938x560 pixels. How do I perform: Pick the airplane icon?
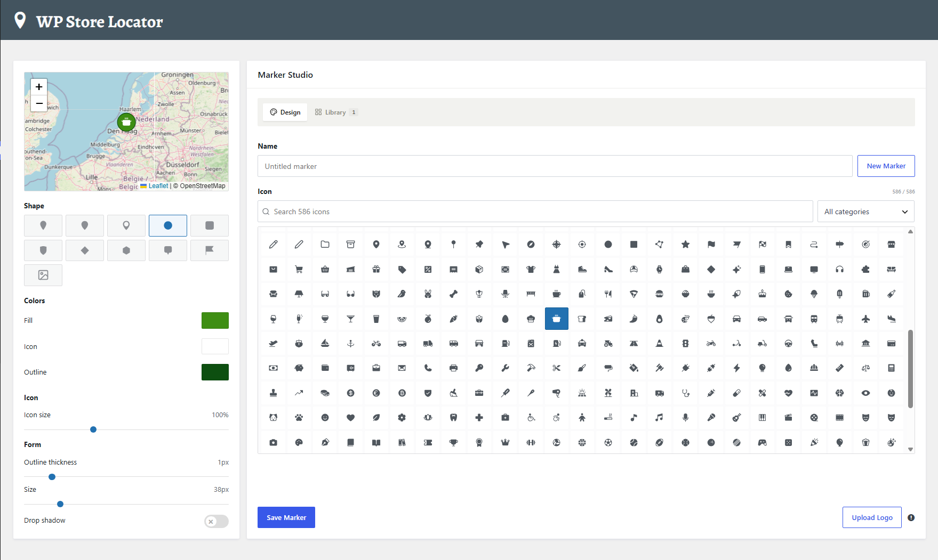[x=865, y=319]
